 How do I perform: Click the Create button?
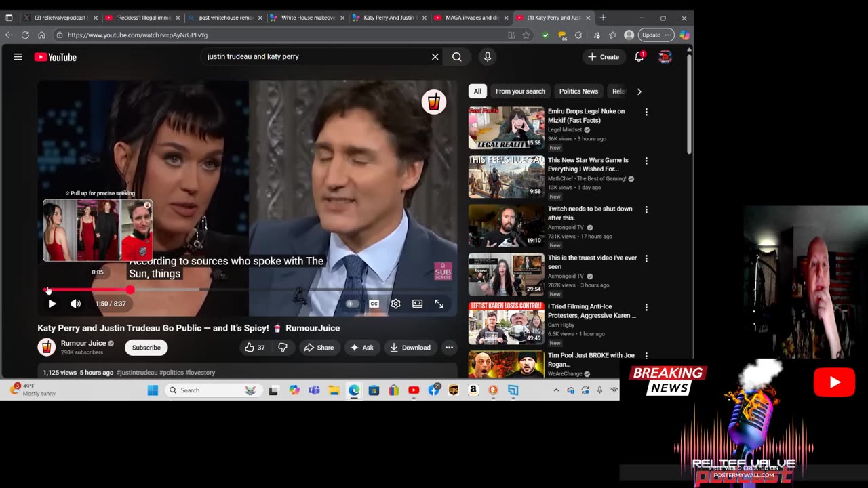604,57
